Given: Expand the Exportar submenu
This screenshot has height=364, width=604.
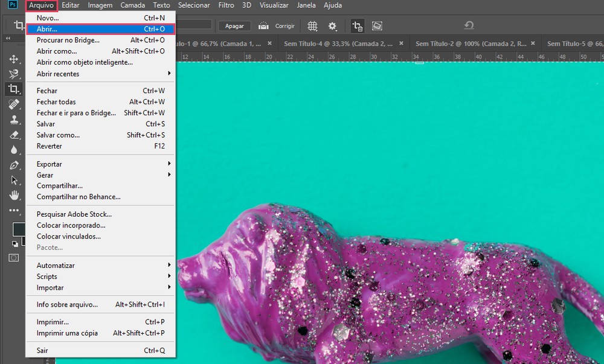Looking at the screenshot, I should (x=49, y=164).
